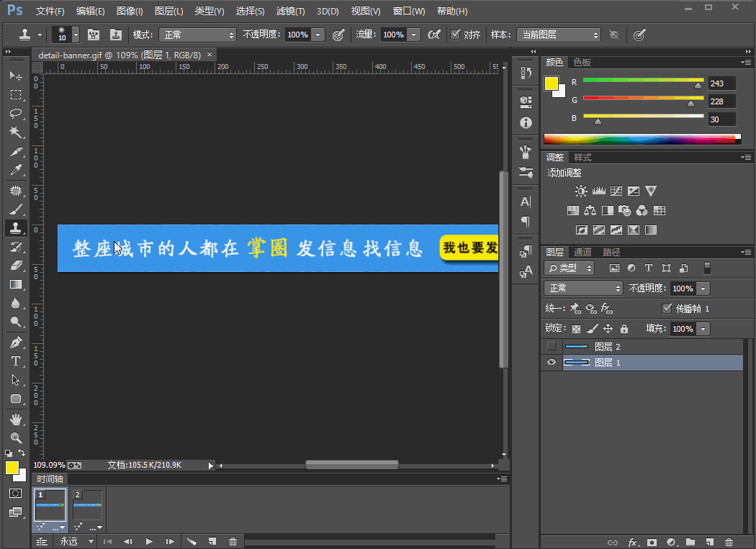Select the Lasso tool

pos(16,114)
